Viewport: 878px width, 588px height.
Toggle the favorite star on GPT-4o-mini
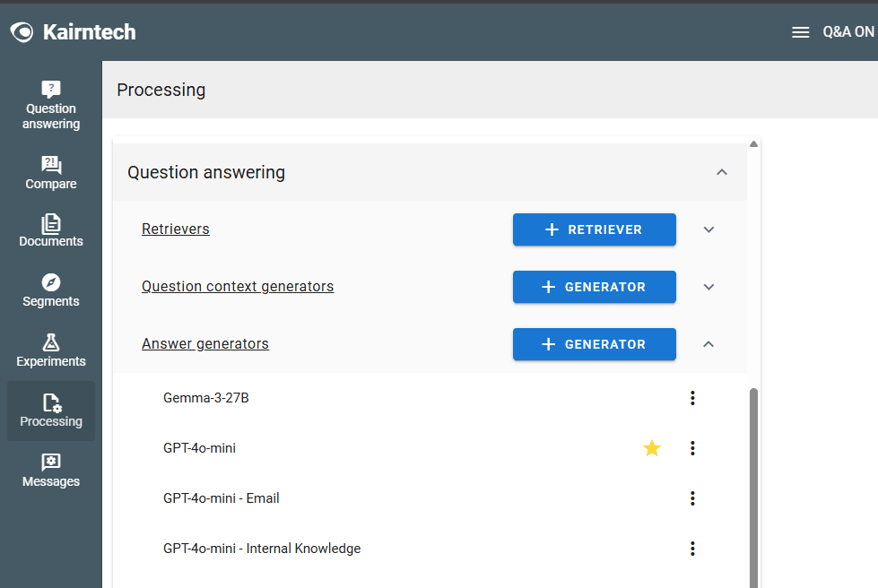point(652,448)
